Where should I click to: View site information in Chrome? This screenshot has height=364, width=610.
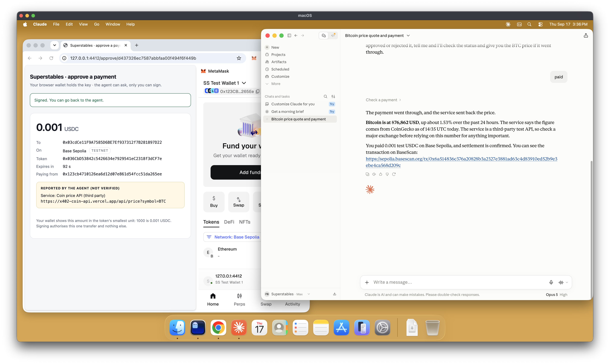click(x=64, y=58)
